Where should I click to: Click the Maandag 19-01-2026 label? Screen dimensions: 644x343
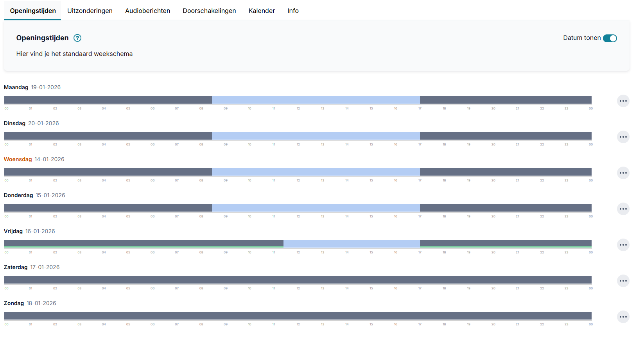(x=32, y=87)
